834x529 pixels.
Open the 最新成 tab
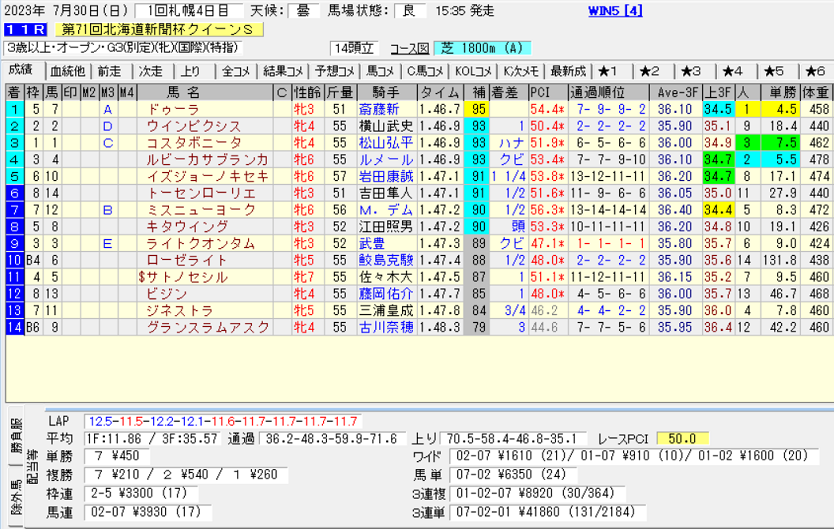click(568, 71)
